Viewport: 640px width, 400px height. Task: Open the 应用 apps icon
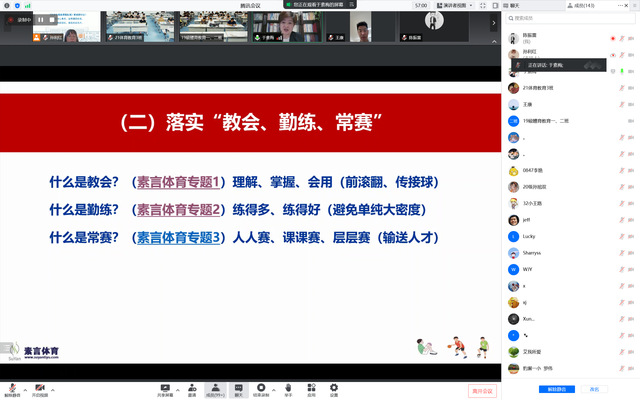tap(311, 387)
